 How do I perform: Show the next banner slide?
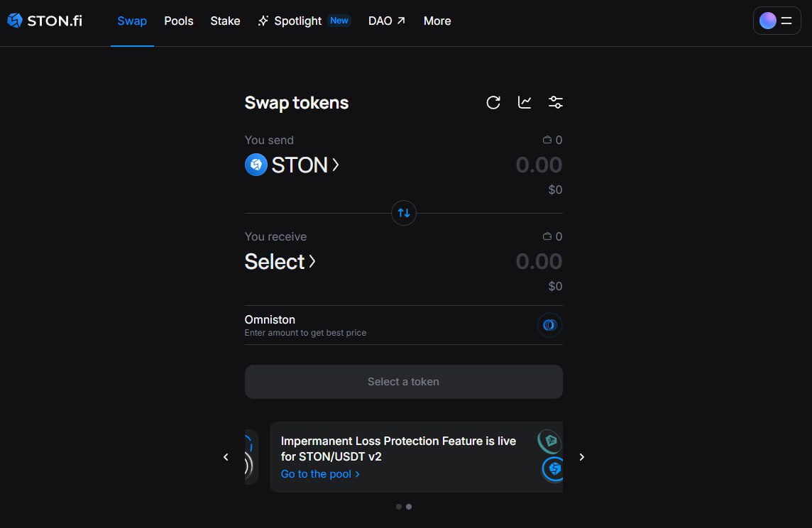tap(582, 457)
